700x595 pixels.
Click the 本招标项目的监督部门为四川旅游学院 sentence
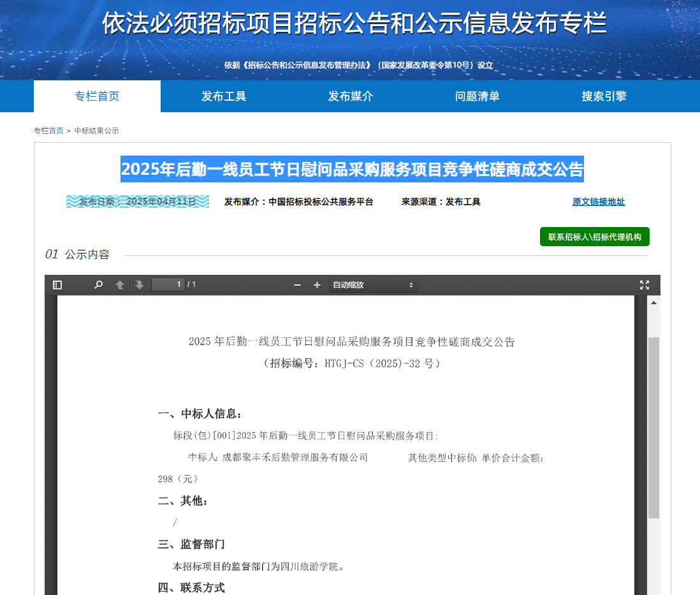tap(258, 566)
